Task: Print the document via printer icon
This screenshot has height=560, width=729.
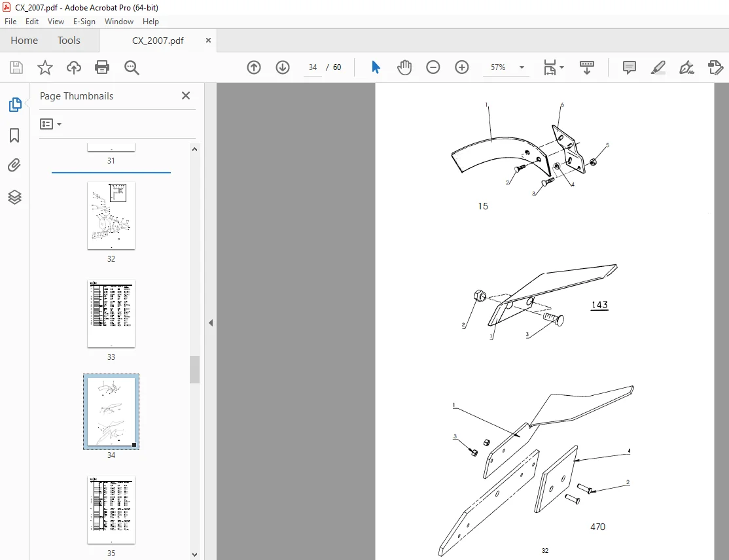Action: [x=102, y=67]
